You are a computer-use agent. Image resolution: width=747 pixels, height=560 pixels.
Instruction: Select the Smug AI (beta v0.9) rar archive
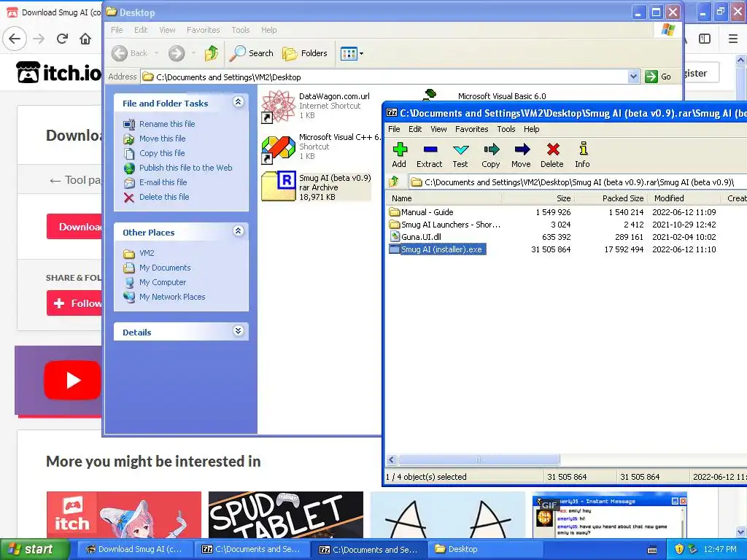317,187
